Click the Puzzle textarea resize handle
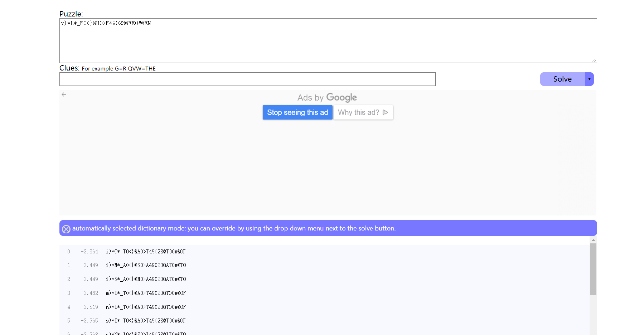 point(594,60)
